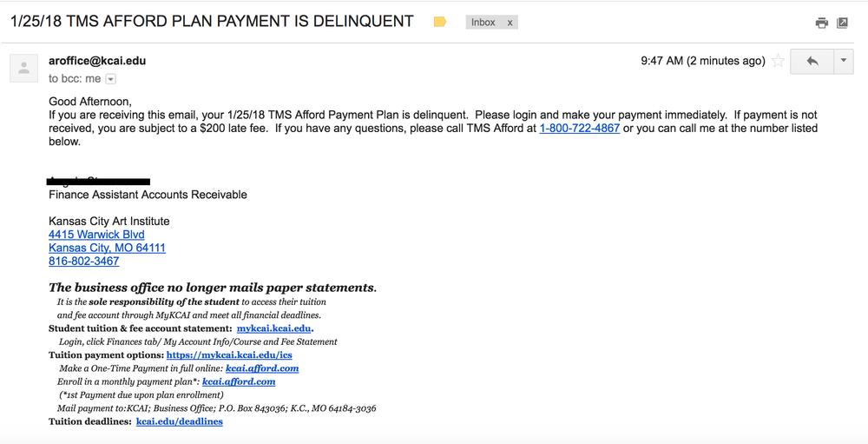Screen dimensions: 868x444
Task: Open the 4415 Warwick Blvd address link
Action: pos(96,235)
